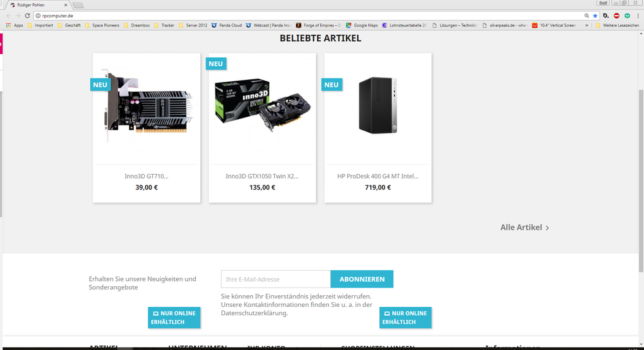Open the Webcast Panda bookmark
Screen dimensions: 644x350
click(269, 25)
